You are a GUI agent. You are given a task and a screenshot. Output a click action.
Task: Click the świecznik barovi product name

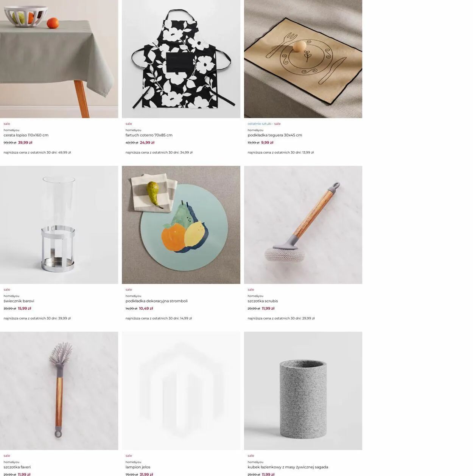[19, 301]
